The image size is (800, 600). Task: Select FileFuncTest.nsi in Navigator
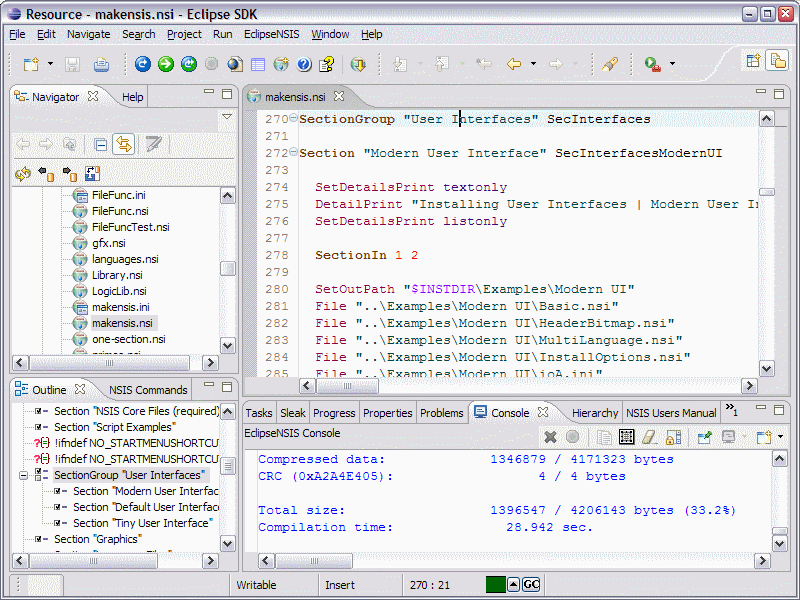[x=131, y=227]
